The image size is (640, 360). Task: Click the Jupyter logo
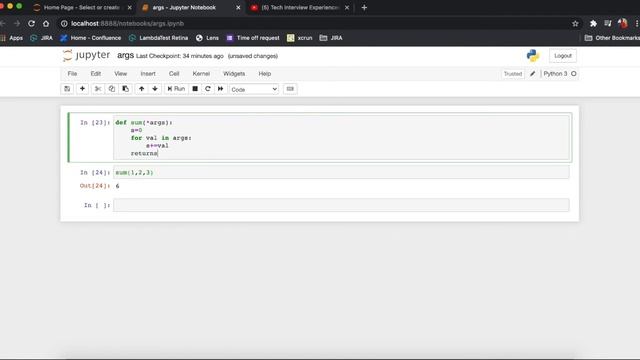point(87,56)
